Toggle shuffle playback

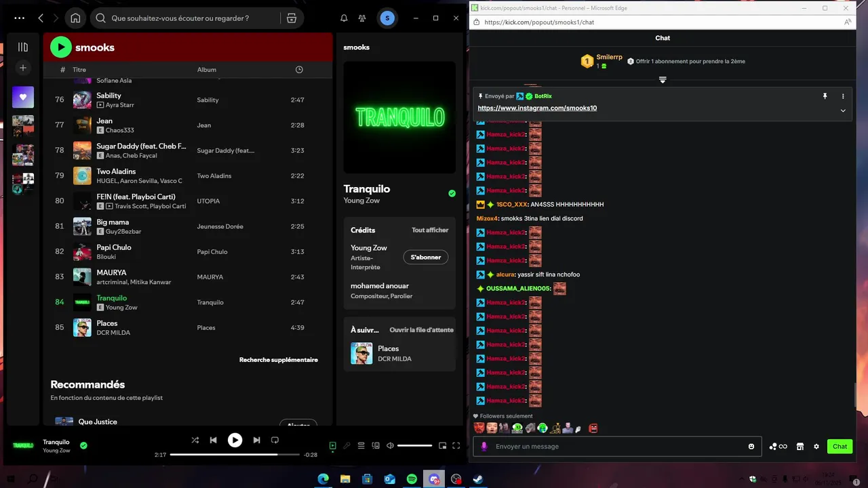(195, 440)
